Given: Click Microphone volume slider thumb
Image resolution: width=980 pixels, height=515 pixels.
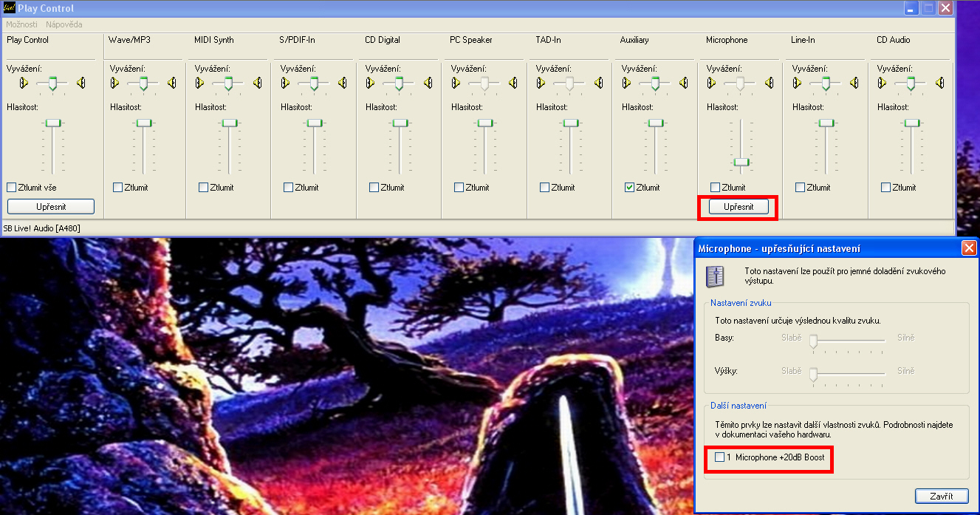Looking at the screenshot, I should [741, 162].
